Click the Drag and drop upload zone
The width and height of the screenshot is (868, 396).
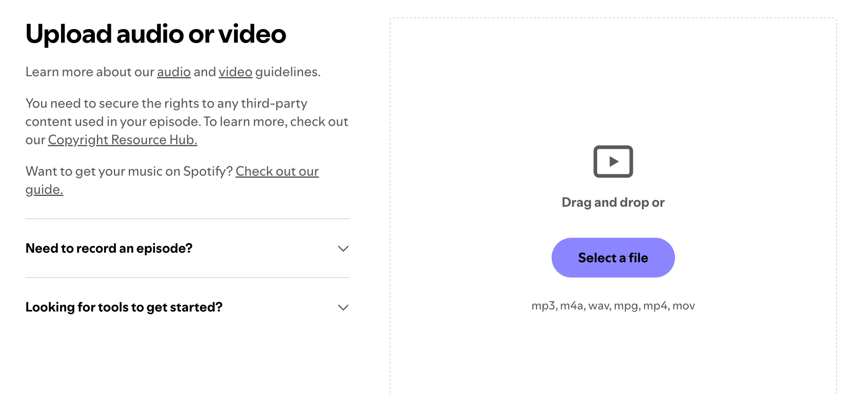(613, 202)
